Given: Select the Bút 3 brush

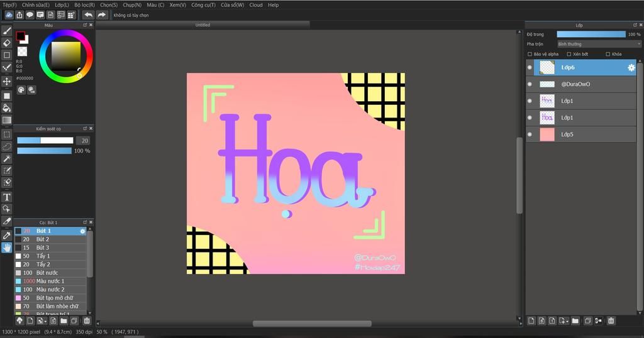Looking at the screenshot, I should [50, 248].
